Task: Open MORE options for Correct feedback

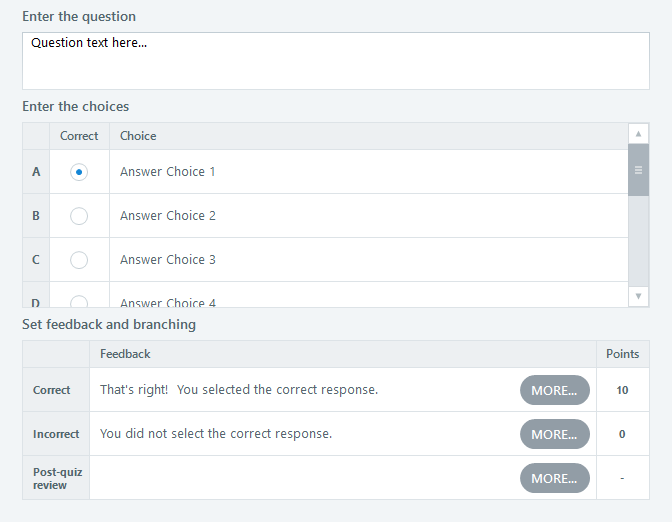Action: (554, 390)
